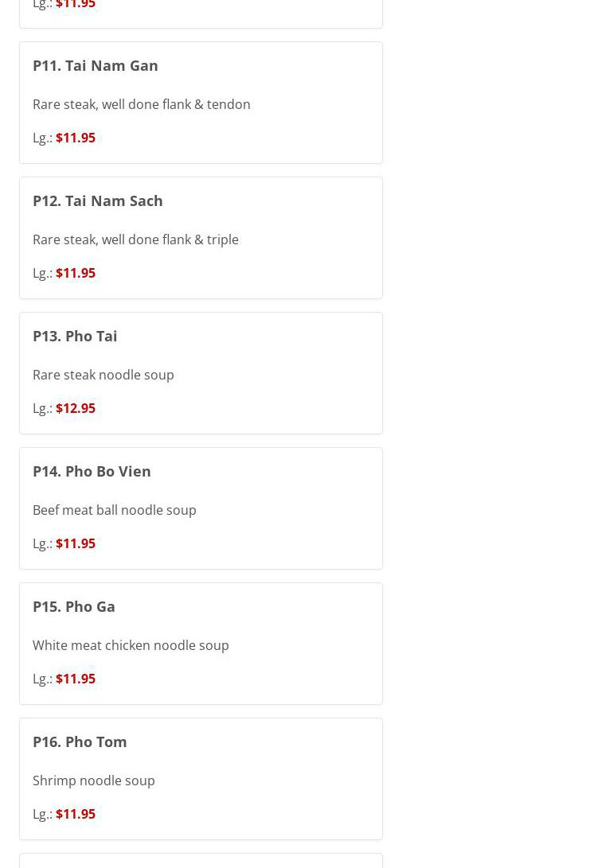613x868 pixels.
Task: Click 'Beef meat ball noodle soup' description
Action: (115, 510)
